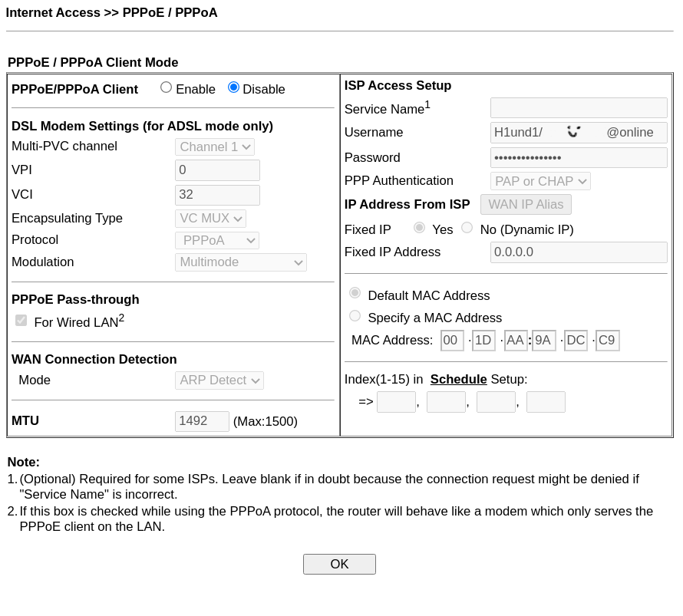The height and width of the screenshot is (616, 683).
Task: Click the third Schedule index field
Action: click(x=496, y=402)
